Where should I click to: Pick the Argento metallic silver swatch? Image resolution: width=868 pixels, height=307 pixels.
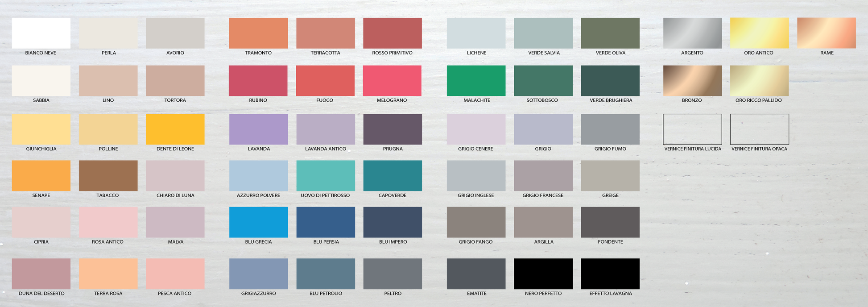pyautogui.click(x=692, y=33)
